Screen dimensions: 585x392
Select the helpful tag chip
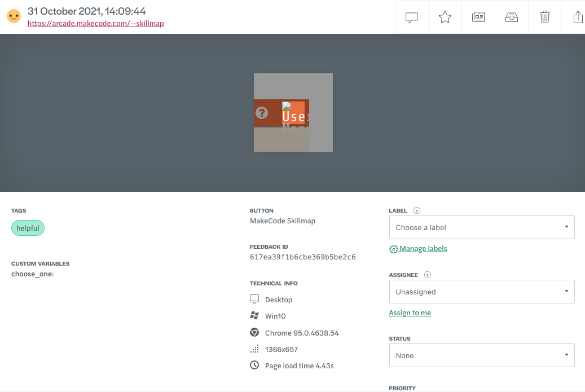tap(28, 228)
